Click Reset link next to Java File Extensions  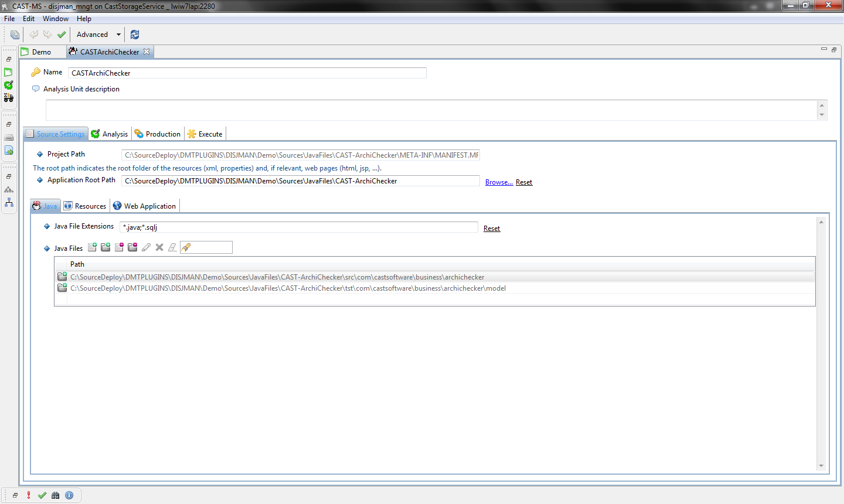pos(492,229)
